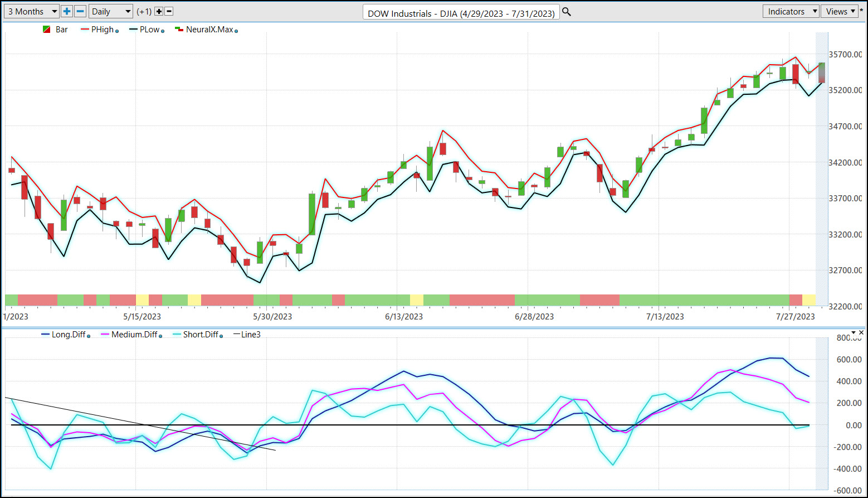868x498 pixels.
Task: Click the black plus forecast-bars button
Action: [x=159, y=12]
